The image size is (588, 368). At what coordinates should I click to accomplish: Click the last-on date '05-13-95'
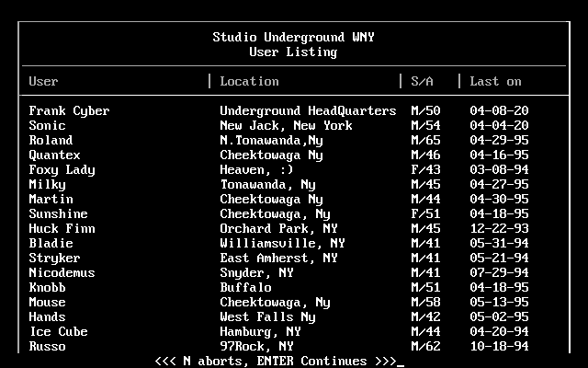click(x=499, y=302)
